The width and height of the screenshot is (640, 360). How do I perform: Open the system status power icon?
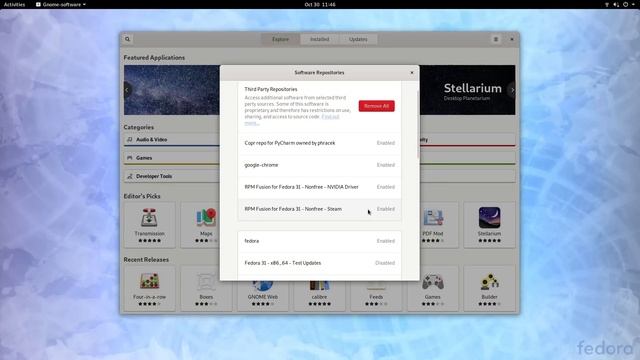pos(625,4)
